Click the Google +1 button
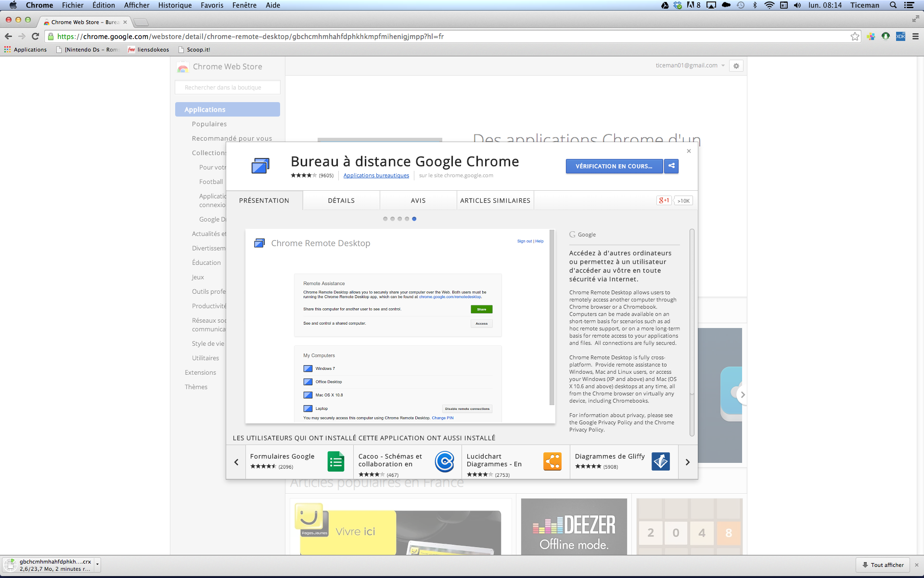 pyautogui.click(x=664, y=201)
